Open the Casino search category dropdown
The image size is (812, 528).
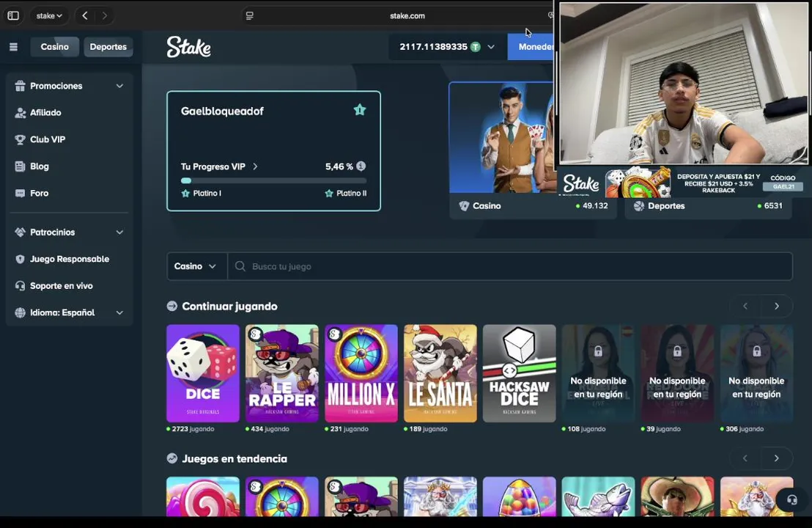[197, 266]
